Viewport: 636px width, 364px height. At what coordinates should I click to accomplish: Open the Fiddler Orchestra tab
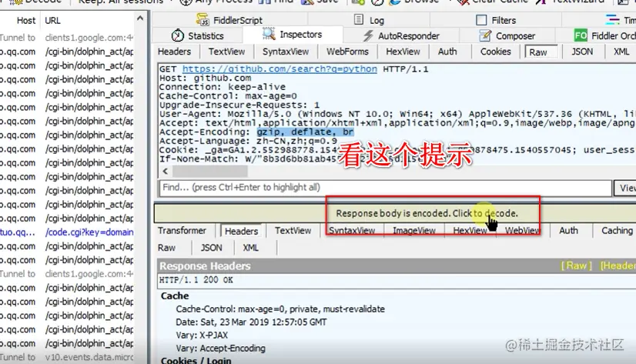click(x=605, y=35)
